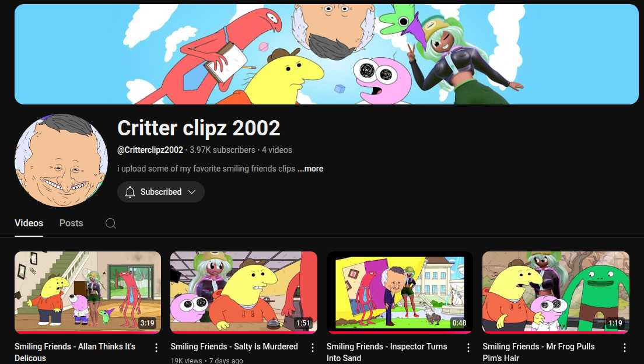The image size is (644, 364).
Task: Open options menu for Inspector Turns Into Sand
Action: 468,348
